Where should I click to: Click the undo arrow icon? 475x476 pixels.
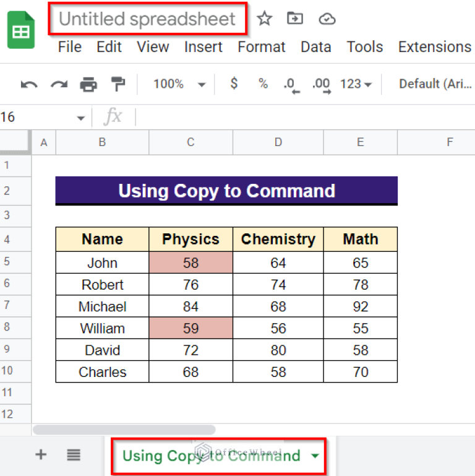click(29, 85)
